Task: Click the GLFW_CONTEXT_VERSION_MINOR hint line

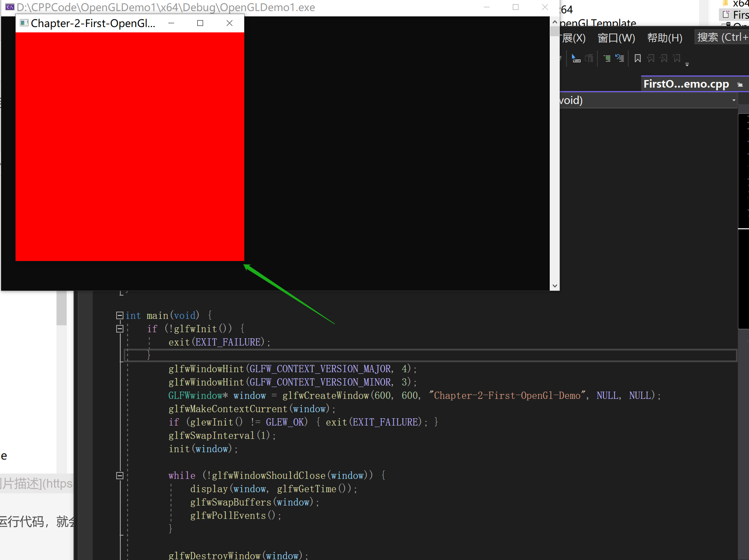Action: (293, 382)
